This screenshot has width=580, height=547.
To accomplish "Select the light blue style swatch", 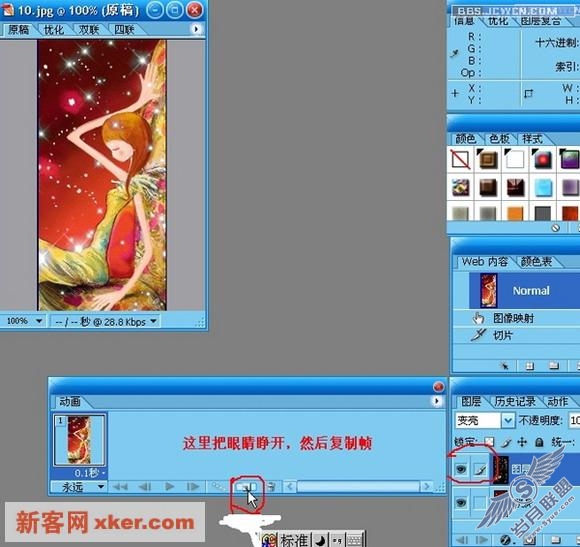I will pos(543,187).
